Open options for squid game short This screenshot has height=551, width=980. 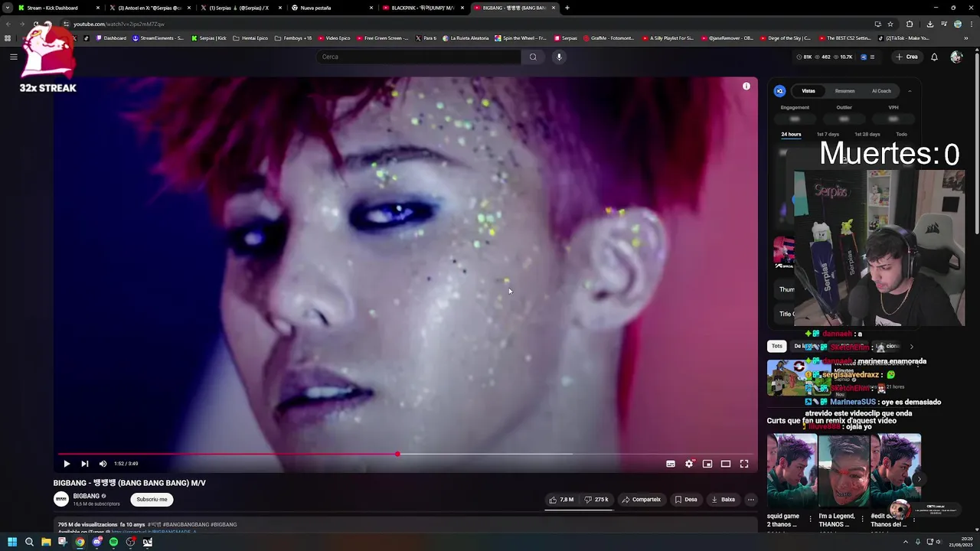(811, 518)
